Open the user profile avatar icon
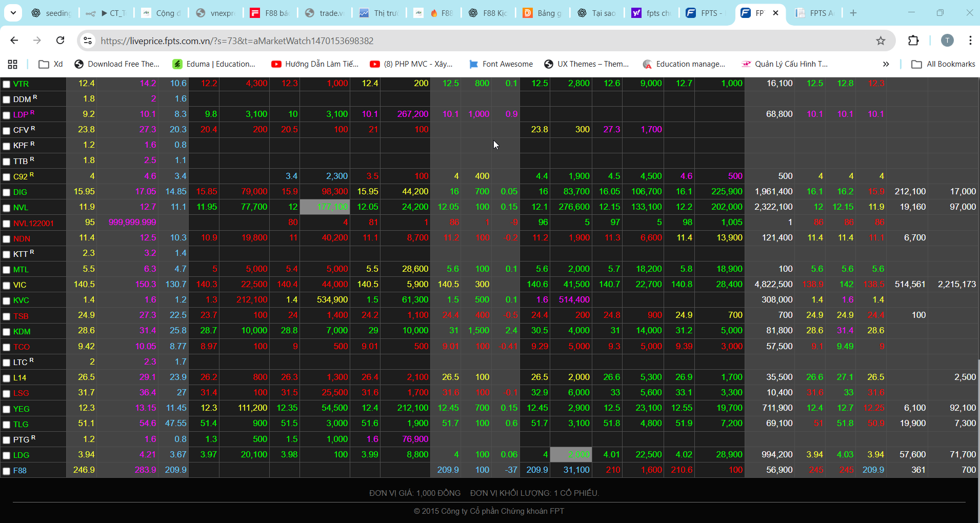This screenshot has width=980, height=523. (x=947, y=41)
